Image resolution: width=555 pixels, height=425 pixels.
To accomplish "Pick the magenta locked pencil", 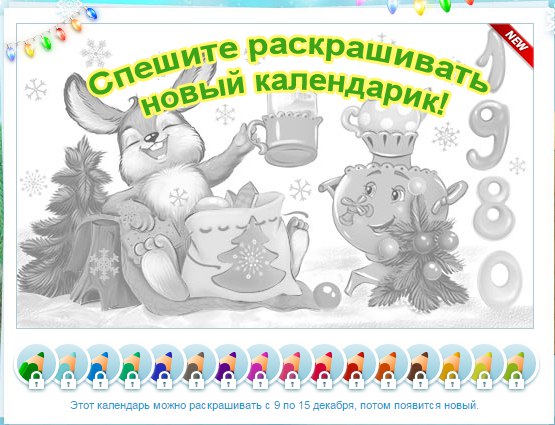I will (260, 365).
